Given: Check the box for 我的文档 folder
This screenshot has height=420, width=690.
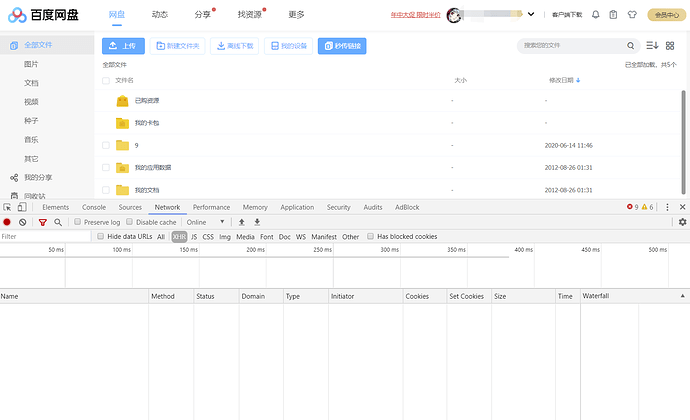Looking at the screenshot, I should click(x=106, y=190).
